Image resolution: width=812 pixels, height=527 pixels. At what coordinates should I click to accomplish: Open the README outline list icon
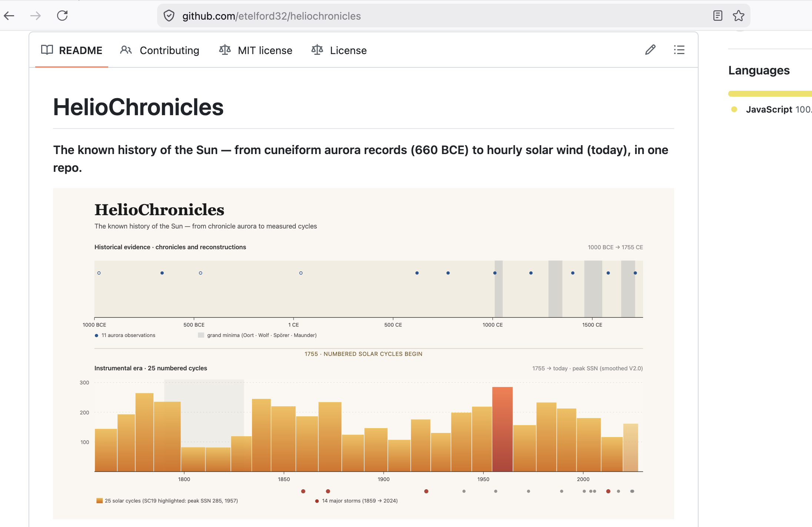(x=679, y=50)
